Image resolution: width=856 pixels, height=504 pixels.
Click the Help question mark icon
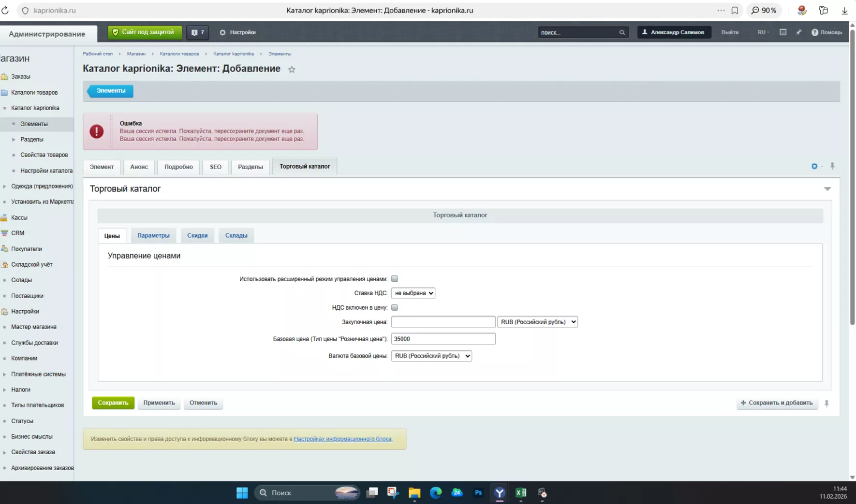pos(815,32)
